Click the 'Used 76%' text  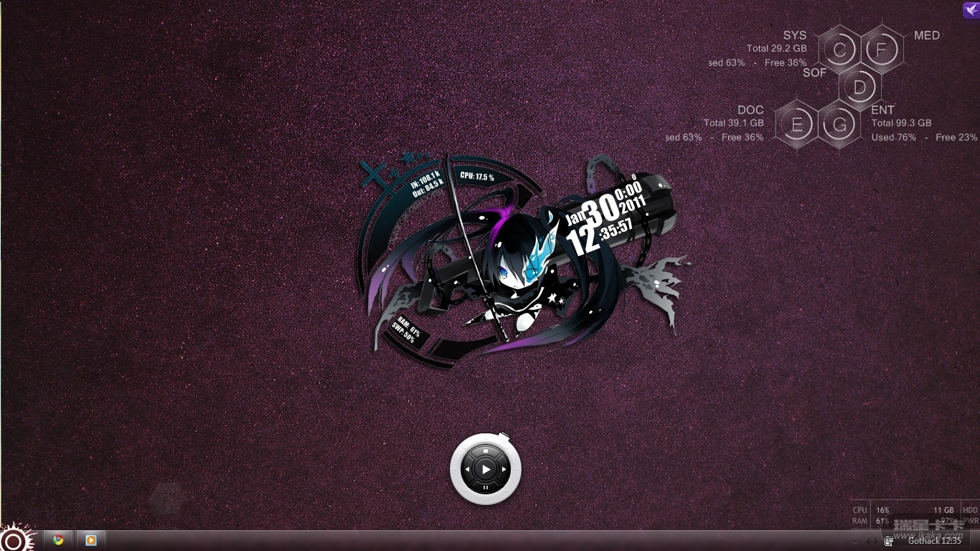coord(894,137)
